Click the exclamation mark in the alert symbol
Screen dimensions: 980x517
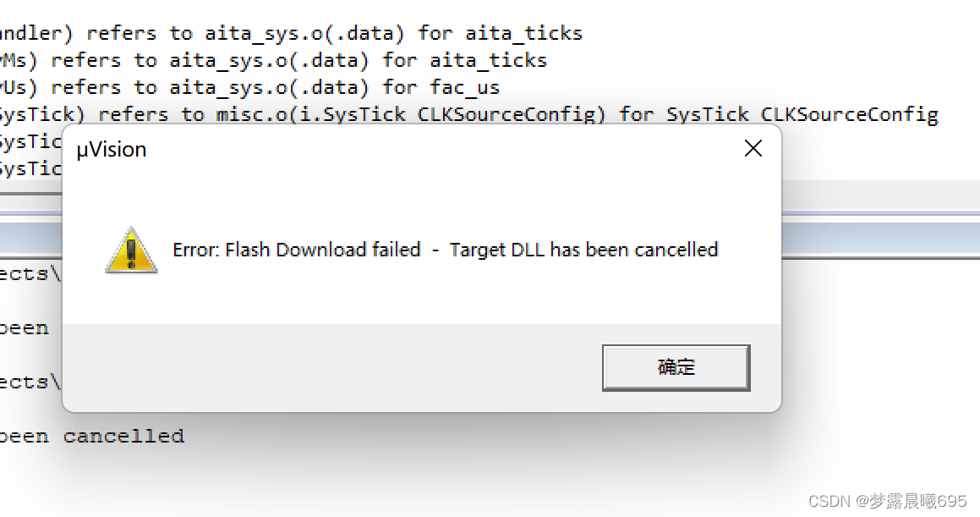coord(131,252)
